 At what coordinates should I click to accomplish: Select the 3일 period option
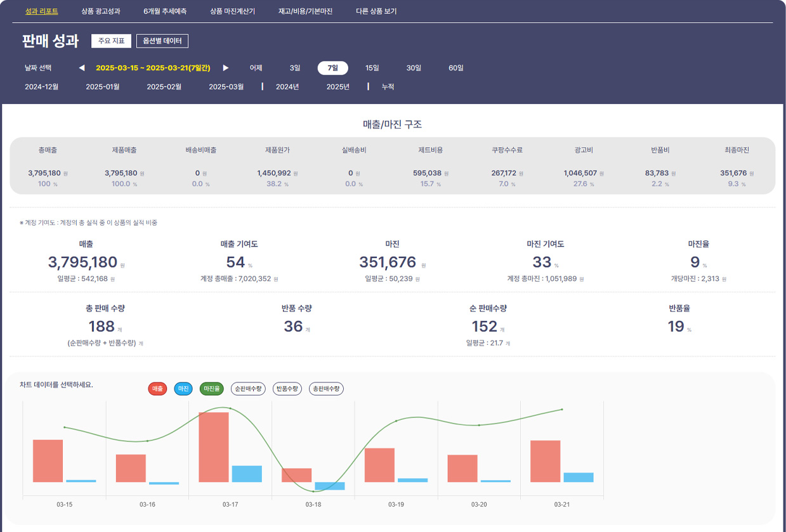coord(295,68)
